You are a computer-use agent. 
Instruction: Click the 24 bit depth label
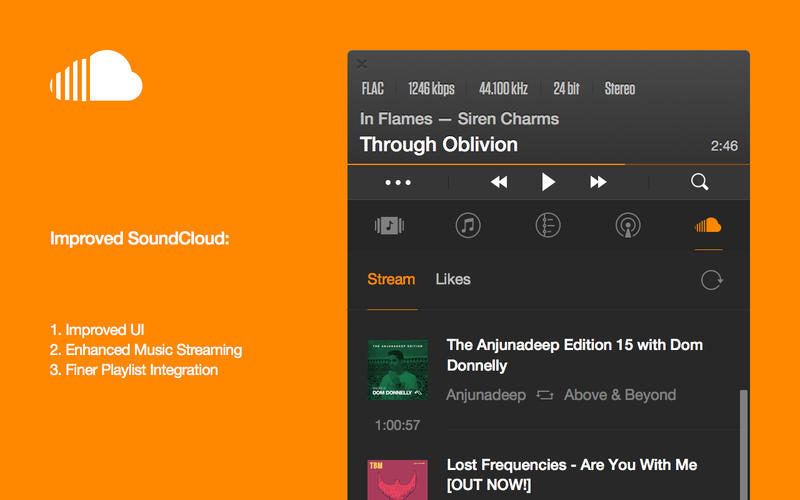tap(566, 89)
